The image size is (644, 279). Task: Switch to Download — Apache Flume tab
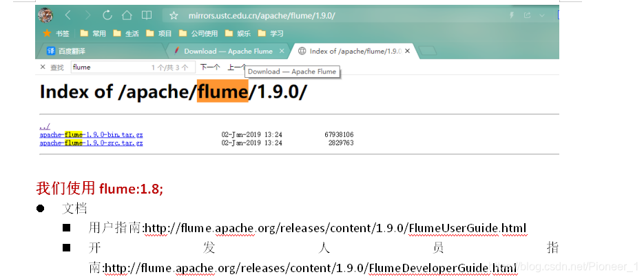(228, 52)
